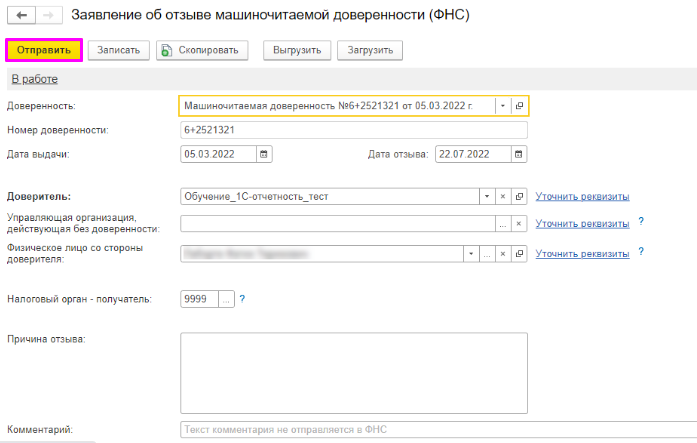The width and height of the screenshot is (697, 443).
Task: Open the 'В работе' status link
Action: pyautogui.click(x=34, y=79)
